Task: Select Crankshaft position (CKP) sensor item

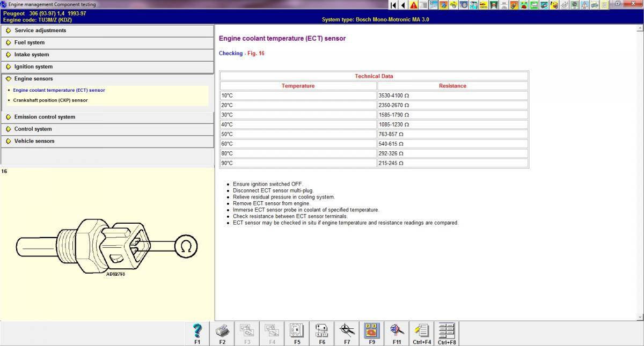Action: point(50,100)
